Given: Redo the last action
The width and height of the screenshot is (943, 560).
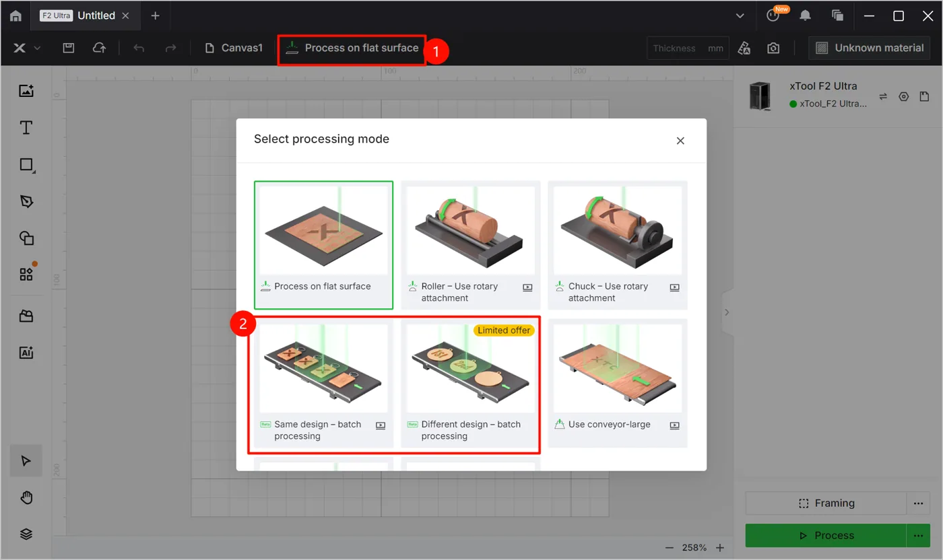Looking at the screenshot, I should (x=171, y=48).
